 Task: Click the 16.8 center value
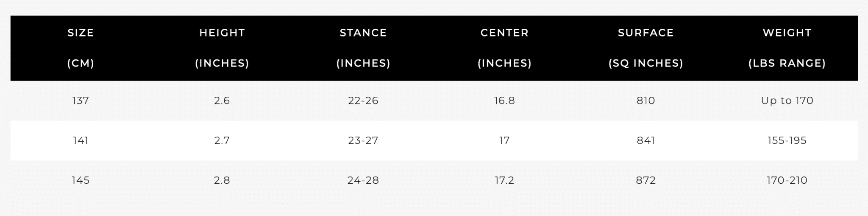click(504, 101)
